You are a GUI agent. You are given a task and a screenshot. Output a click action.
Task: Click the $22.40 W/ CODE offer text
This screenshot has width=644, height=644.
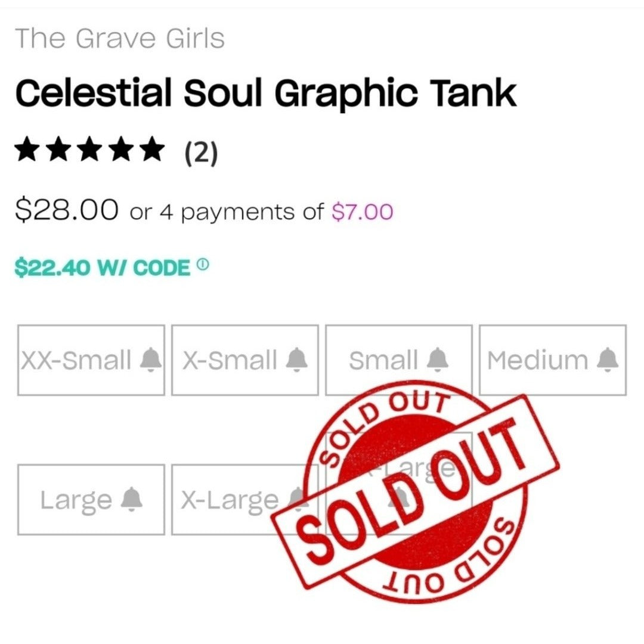pyautogui.click(x=103, y=268)
